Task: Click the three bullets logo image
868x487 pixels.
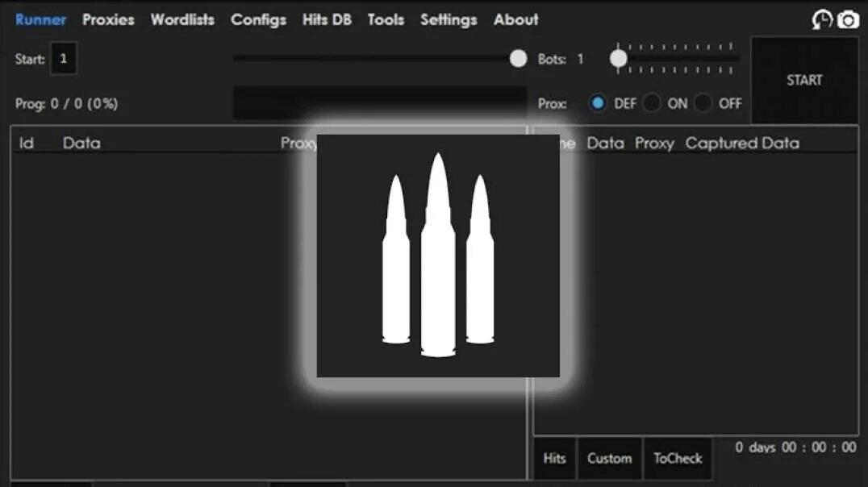Action: click(438, 256)
